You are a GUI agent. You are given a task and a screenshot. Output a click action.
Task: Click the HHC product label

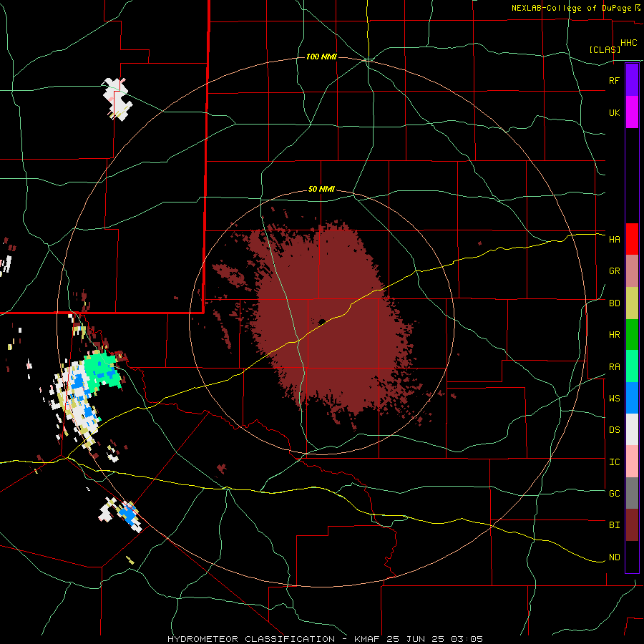pyautogui.click(x=628, y=43)
